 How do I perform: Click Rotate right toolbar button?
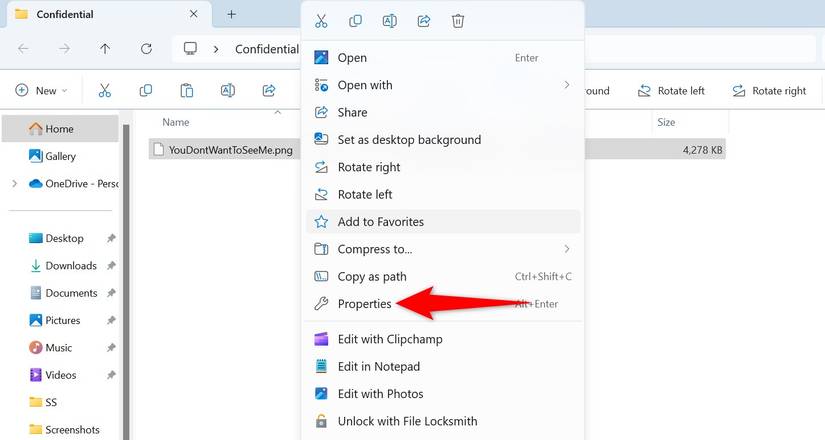coord(769,91)
